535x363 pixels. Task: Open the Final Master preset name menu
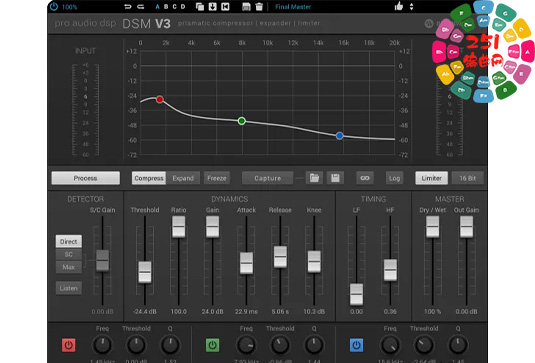293,6
